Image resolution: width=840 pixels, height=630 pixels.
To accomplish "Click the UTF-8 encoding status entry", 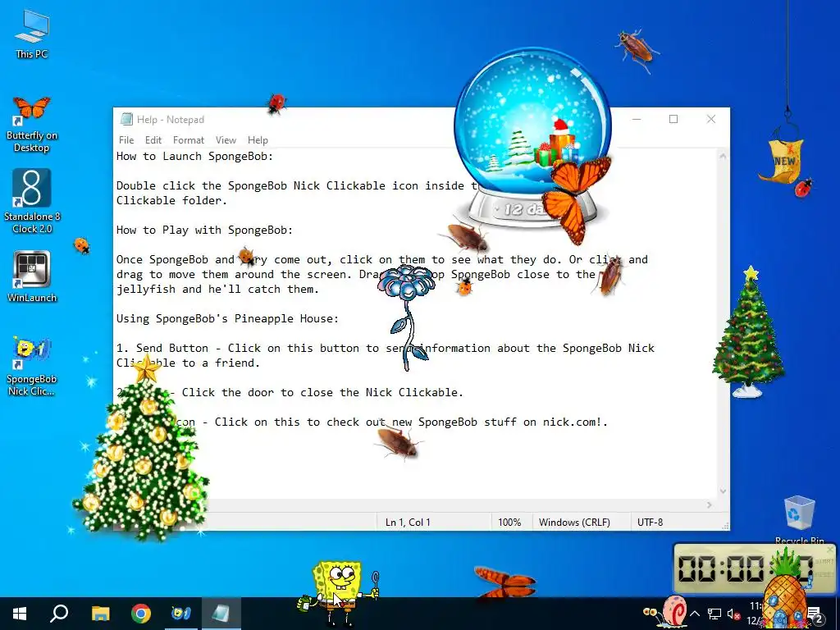I will pyautogui.click(x=650, y=523).
